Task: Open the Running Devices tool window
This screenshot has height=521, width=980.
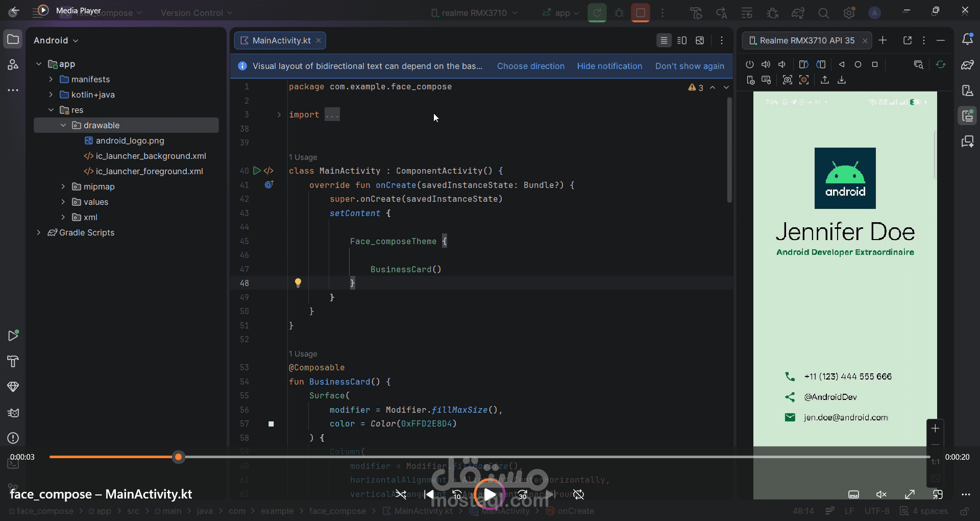Action: pos(967,116)
